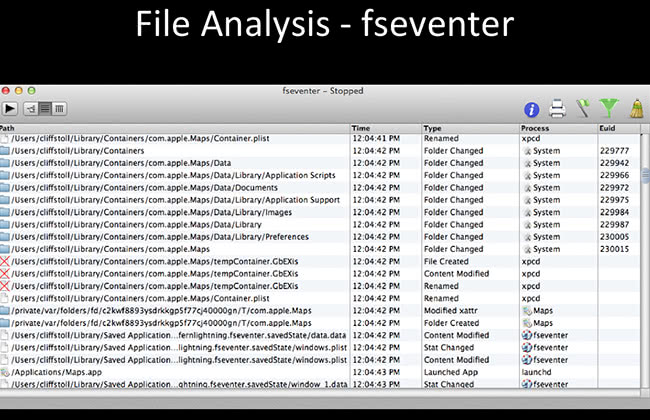Click the fseventer icon in the savedState/data.data row
This screenshot has height=420, width=650.
pyautogui.click(x=526, y=335)
